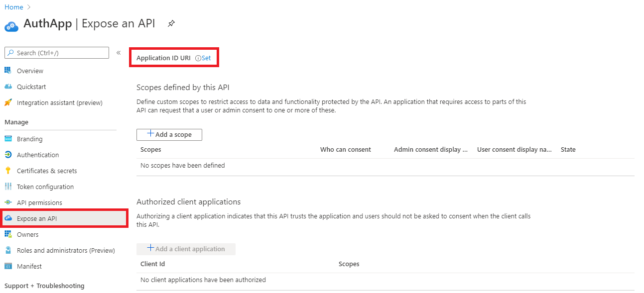The height and width of the screenshot is (293, 644).
Task: Pin the Expose an API blade
Action: [x=171, y=23]
